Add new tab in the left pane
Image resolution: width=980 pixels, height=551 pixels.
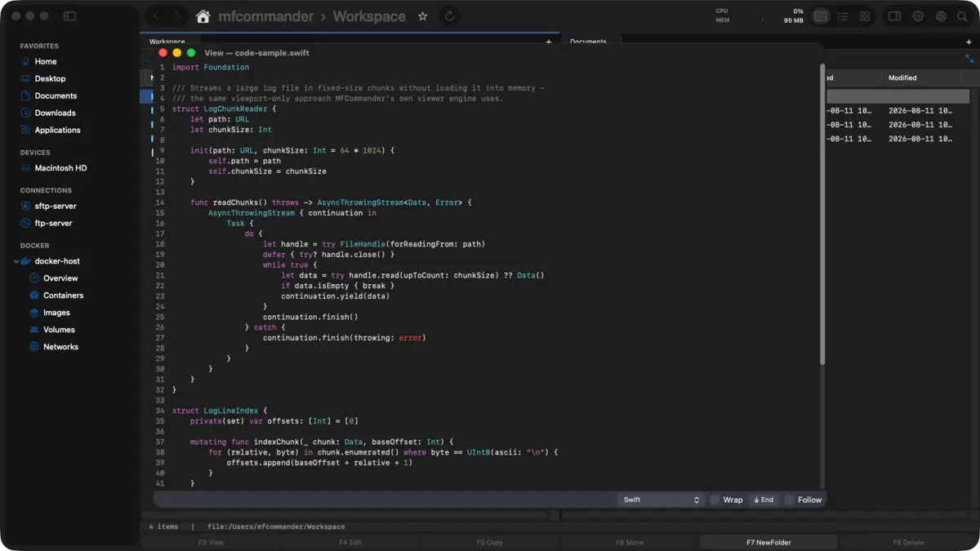coord(549,42)
